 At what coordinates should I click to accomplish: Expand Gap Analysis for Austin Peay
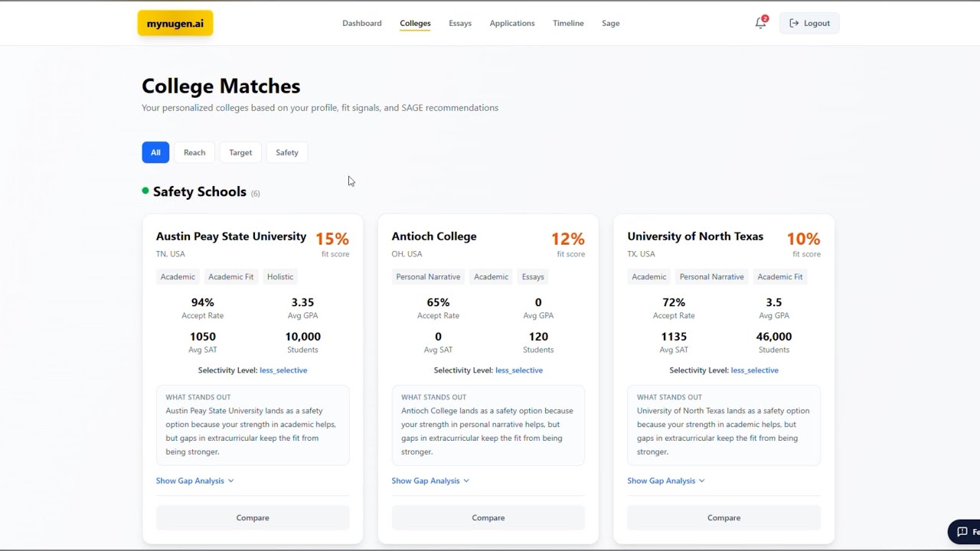(194, 481)
